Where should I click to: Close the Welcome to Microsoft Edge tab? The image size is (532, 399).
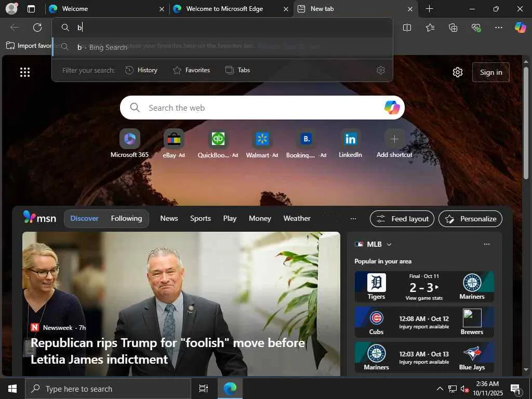[x=286, y=9]
